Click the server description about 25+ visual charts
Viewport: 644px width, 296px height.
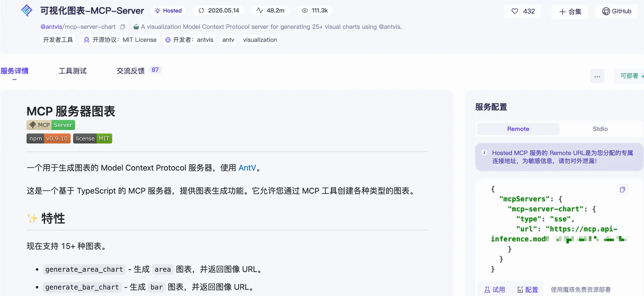(271, 27)
